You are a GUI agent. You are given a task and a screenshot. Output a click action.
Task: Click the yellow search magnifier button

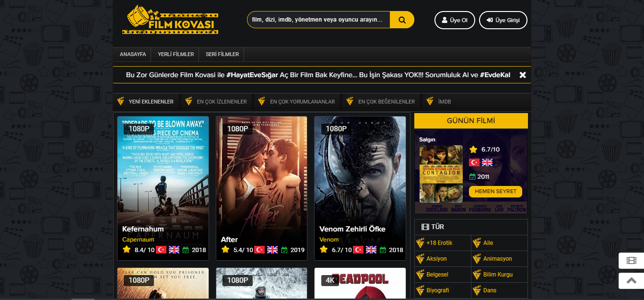(402, 20)
